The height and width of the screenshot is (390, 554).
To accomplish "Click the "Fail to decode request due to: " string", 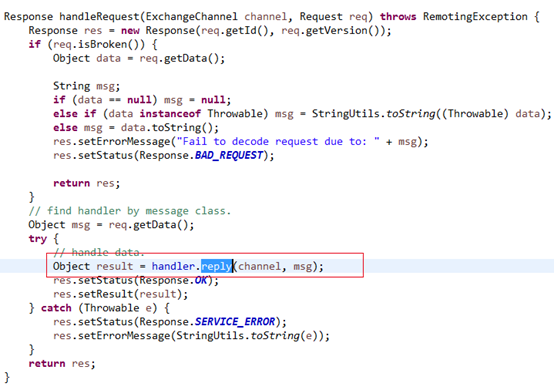I will point(278,142).
